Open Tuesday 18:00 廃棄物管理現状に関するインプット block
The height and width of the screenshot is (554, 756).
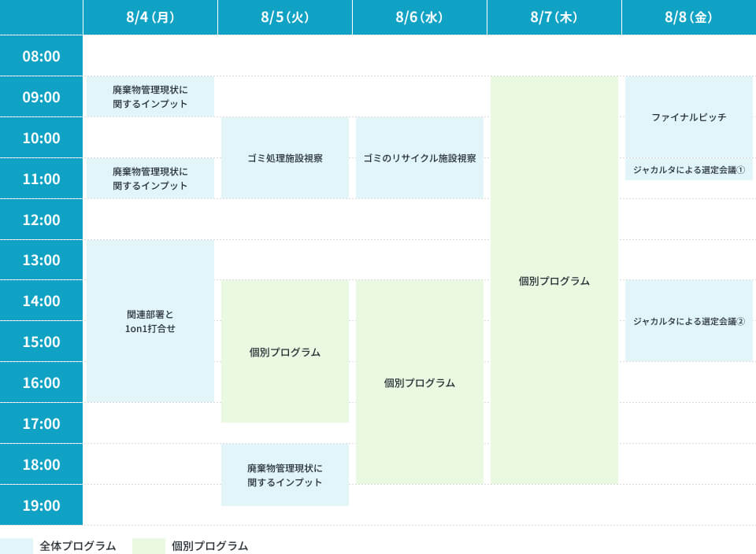click(x=285, y=475)
